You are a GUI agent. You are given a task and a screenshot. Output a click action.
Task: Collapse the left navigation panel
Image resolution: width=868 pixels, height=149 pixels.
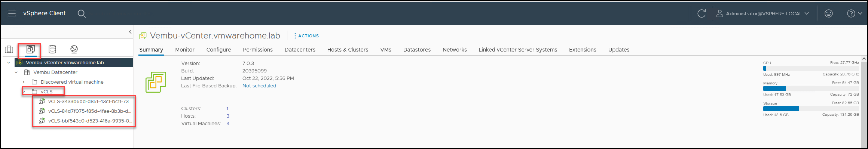(x=130, y=32)
